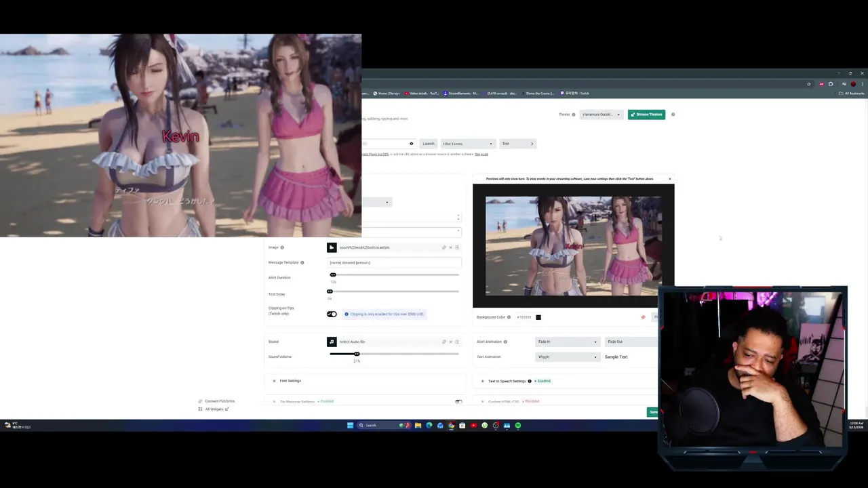The image size is (868, 488).
Task: Open the StreamElements bookmark
Action: coord(460,94)
